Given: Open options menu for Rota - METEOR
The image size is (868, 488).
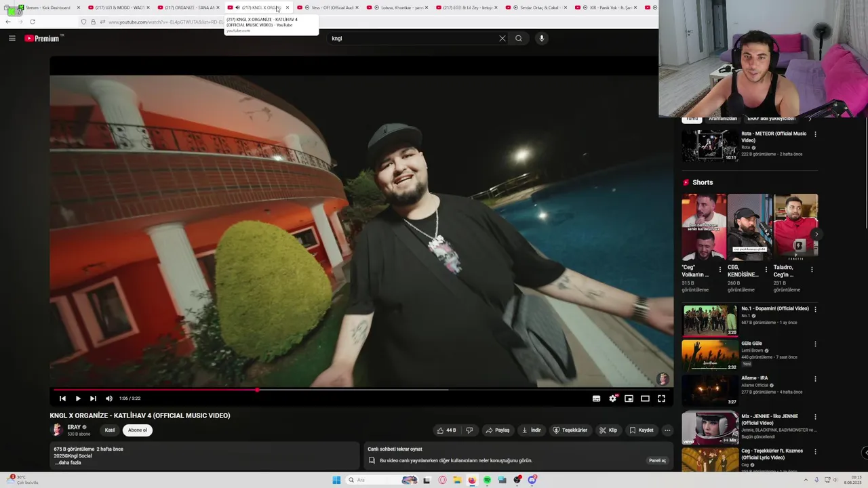Looking at the screenshot, I should click(815, 134).
